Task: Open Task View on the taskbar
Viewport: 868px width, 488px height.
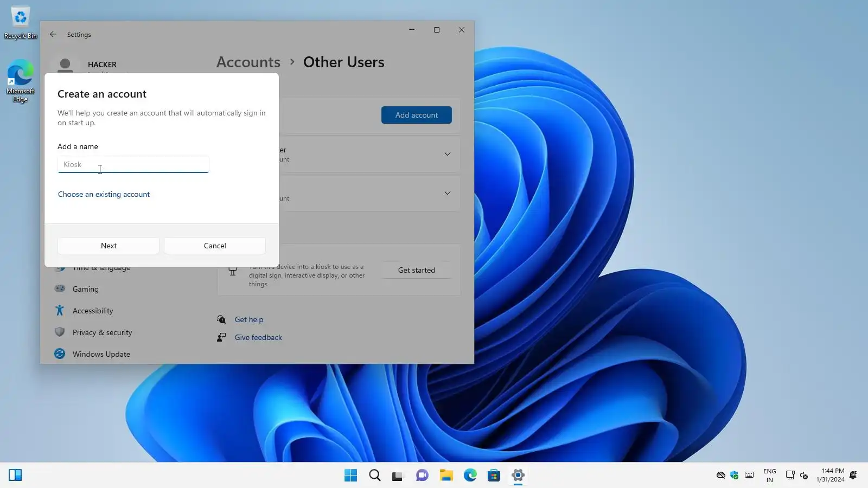Action: [399, 476]
